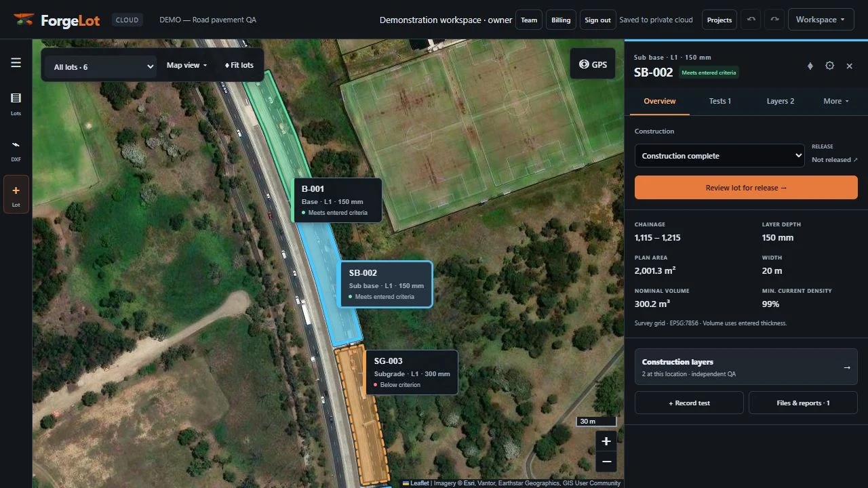This screenshot has width=868, height=488.
Task: Open the Projects button
Action: point(719,20)
